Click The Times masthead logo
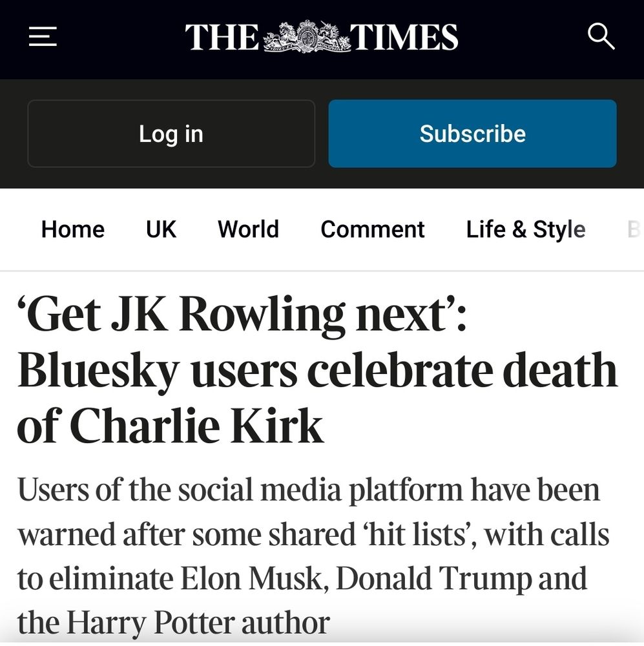The image size is (644, 646). pos(321,37)
